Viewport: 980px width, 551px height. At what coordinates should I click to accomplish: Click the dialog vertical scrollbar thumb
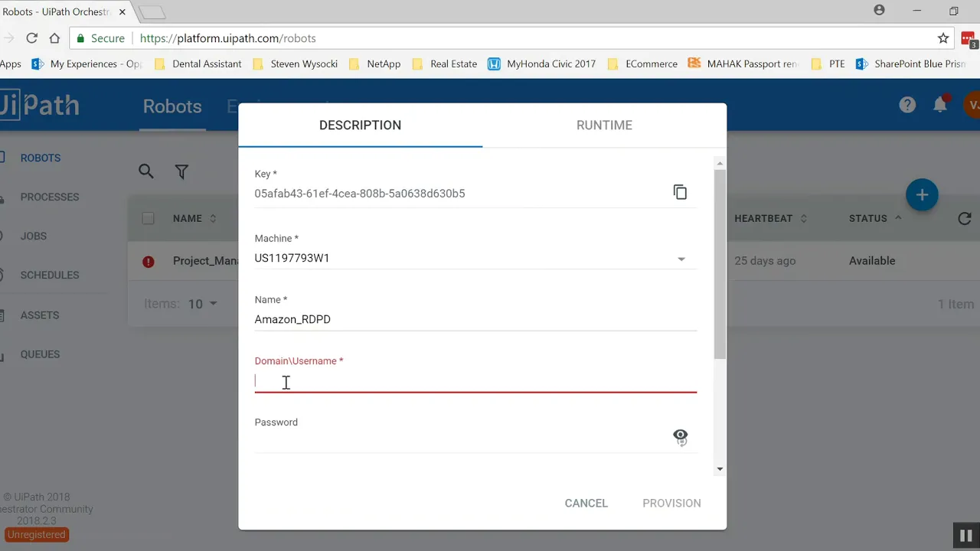pyautogui.click(x=720, y=263)
